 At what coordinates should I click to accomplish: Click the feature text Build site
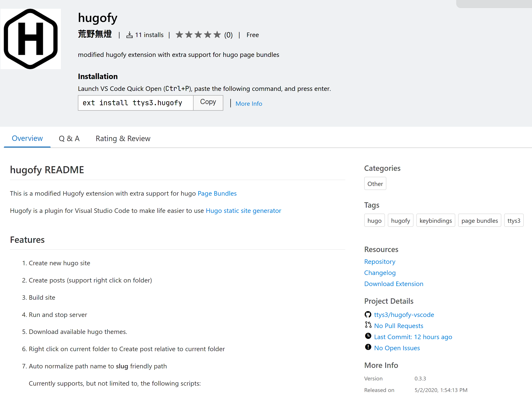pyautogui.click(x=42, y=297)
